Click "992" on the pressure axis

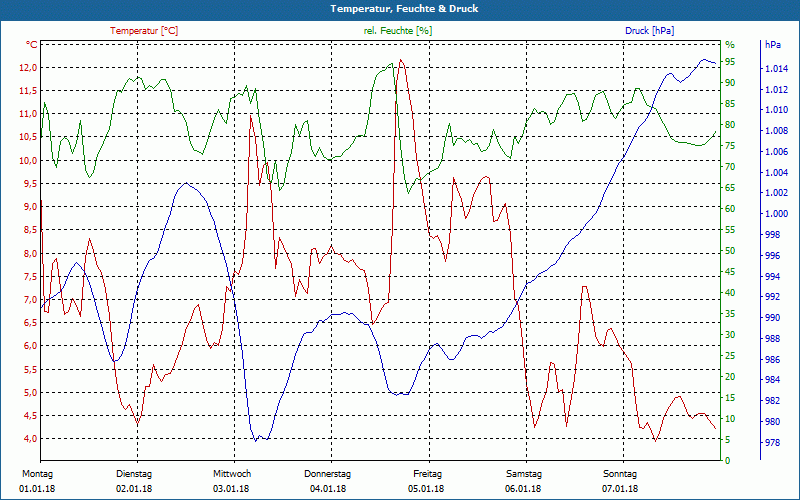coord(770,297)
